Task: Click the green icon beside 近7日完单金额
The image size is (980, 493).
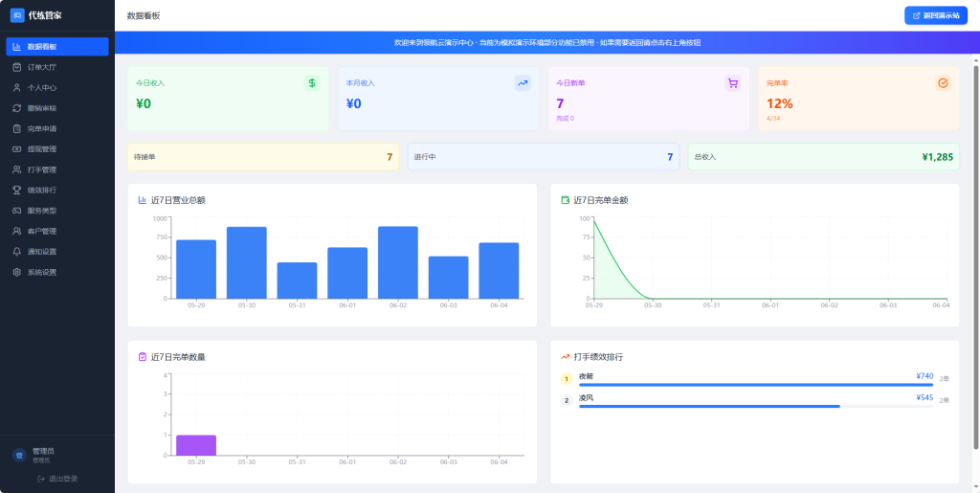Action: click(565, 200)
